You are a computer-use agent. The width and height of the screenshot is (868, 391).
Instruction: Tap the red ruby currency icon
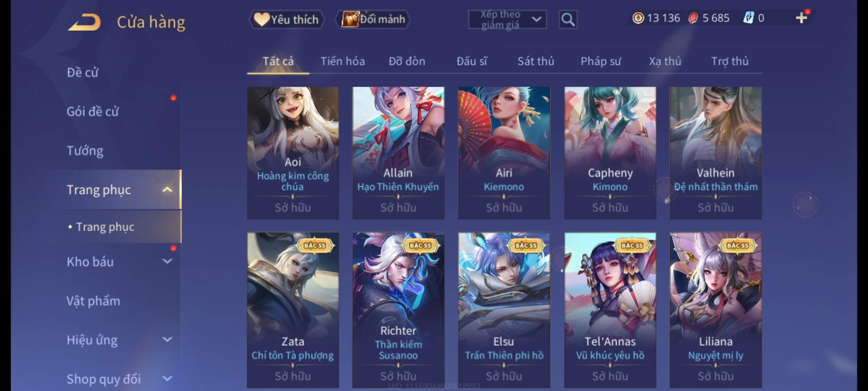pos(693,18)
